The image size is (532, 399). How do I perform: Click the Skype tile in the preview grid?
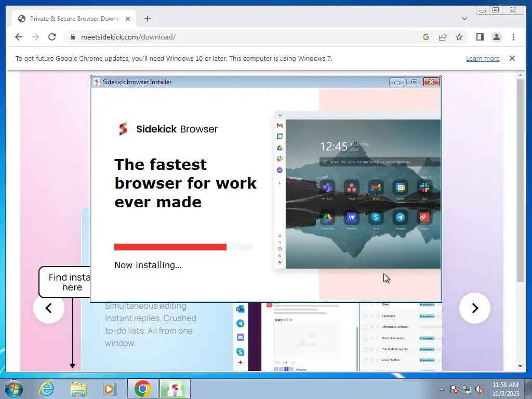point(376,218)
